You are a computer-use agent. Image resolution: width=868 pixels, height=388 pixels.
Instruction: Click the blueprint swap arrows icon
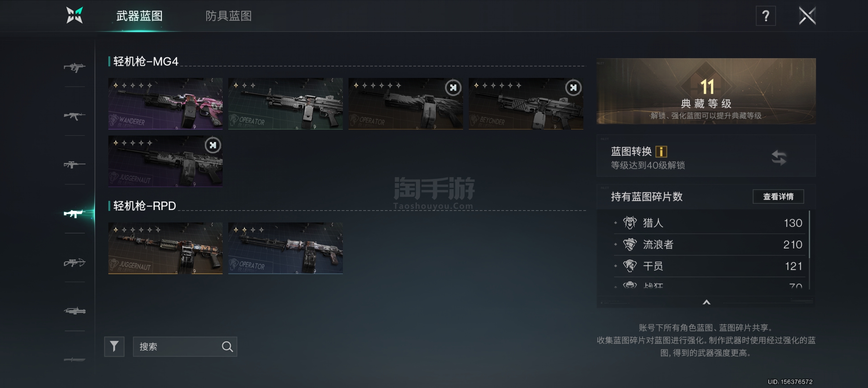coord(779,157)
